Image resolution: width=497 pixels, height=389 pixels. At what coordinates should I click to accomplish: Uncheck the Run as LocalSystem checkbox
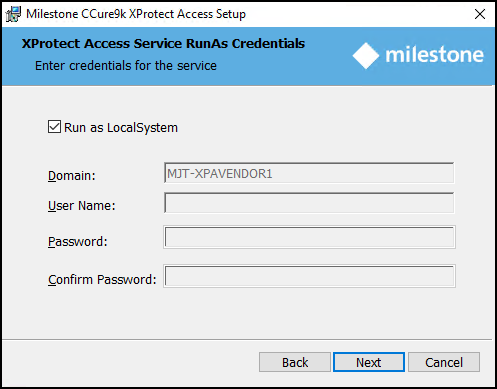point(54,127)
